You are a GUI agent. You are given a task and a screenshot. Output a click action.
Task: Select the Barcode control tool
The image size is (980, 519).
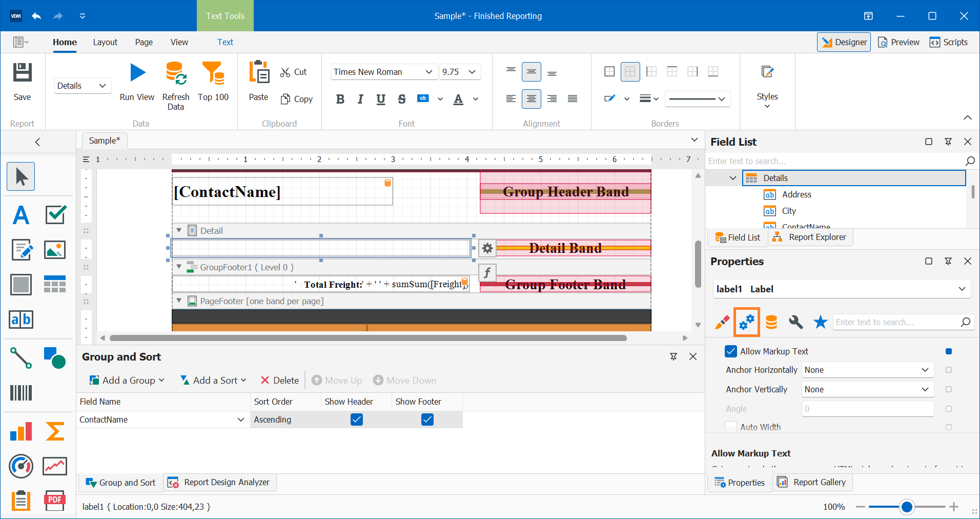(x=21, y=393)
